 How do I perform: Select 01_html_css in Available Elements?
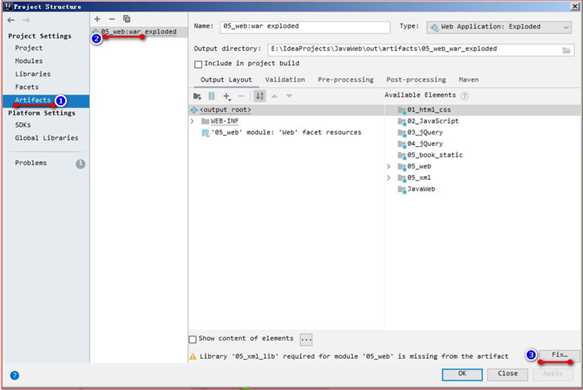429,110
